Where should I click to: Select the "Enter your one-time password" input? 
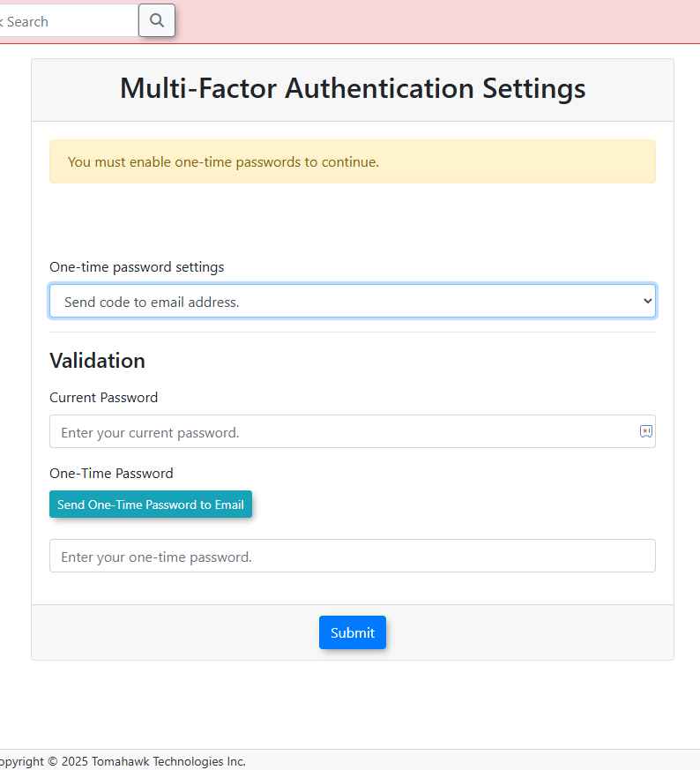pyautogui.click(x=353, y=557)
